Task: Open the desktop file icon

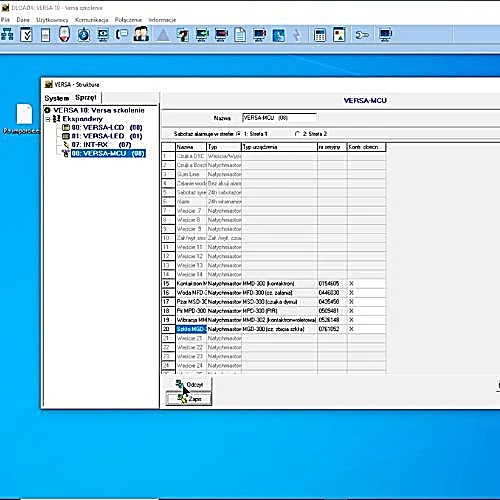Action: pos(24,114)
